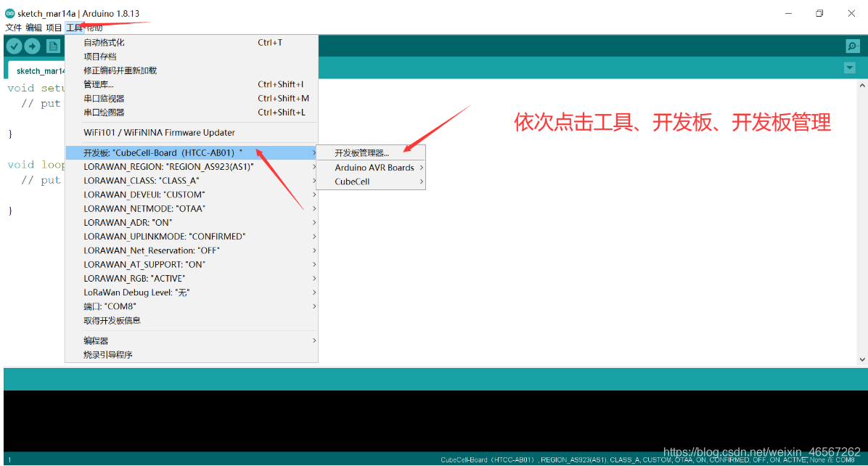Click the board info text in status bar
Image resolution: width=868 pixels, height=466 pixels.
point(647,460)
